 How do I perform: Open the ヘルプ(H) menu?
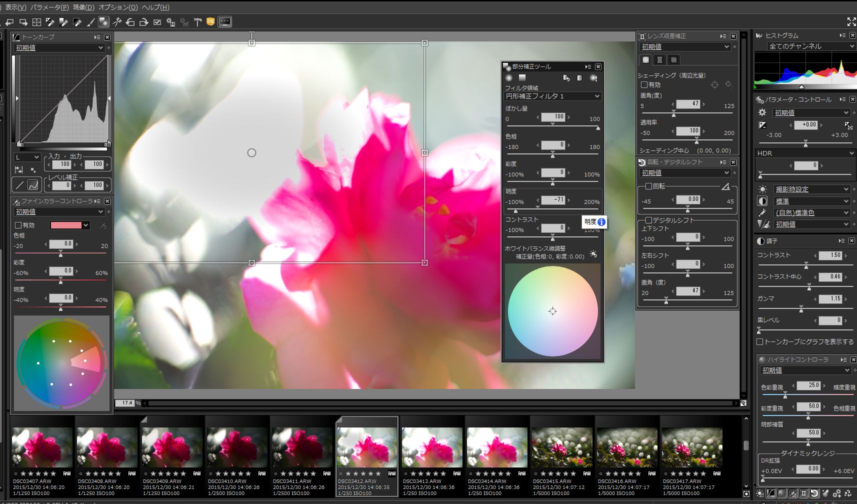(x=155, y=7)
